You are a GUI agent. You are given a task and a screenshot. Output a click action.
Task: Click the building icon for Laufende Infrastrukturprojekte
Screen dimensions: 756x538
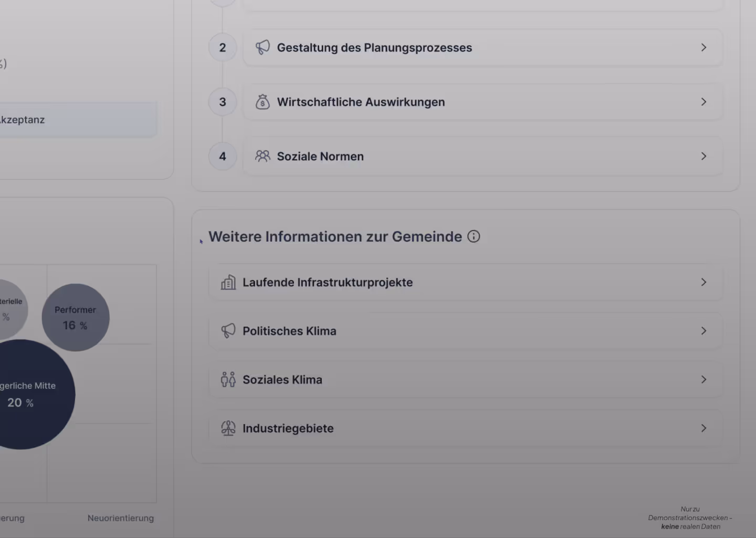tap(228, 282)
